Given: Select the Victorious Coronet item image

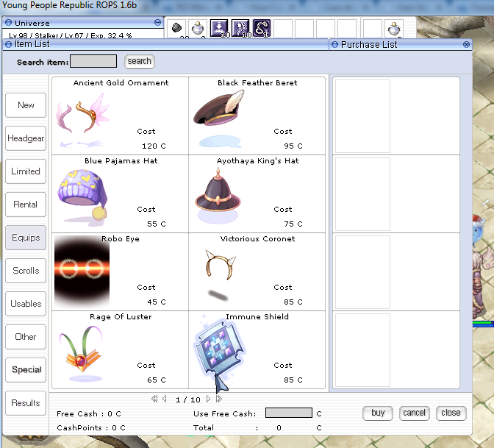Looking at the screenshot, I should click(220, 275).
